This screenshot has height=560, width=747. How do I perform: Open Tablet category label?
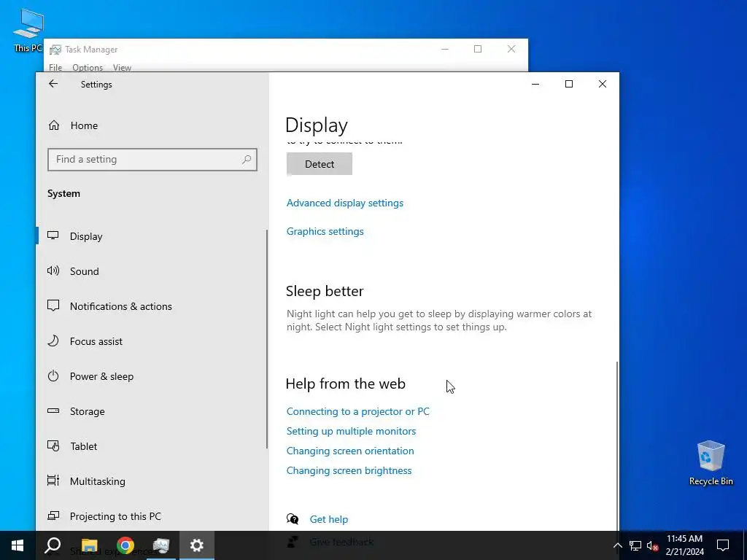pyautogui.click(x=83, y=446)
